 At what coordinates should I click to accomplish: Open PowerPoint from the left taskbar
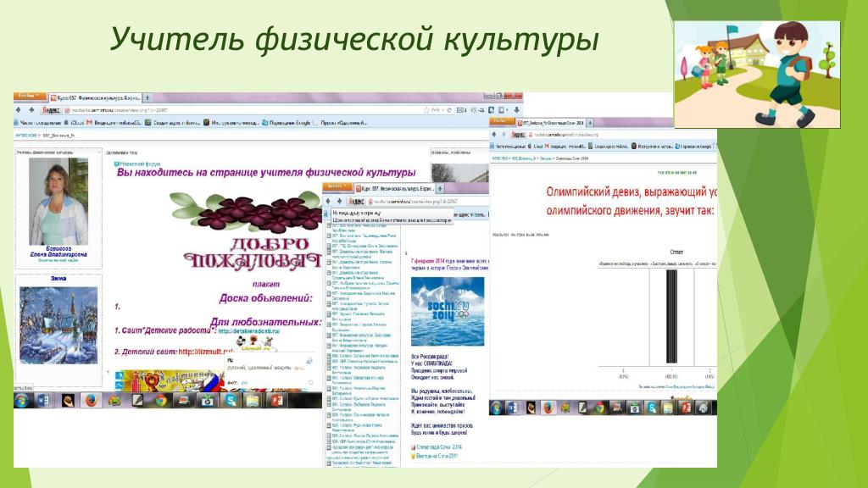pyautogui.click(x=277, y=400)
